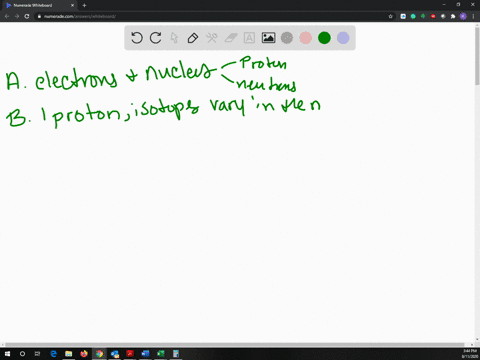
Task: Open the Chrome menu with three dots
Action: tap(473, 16)
